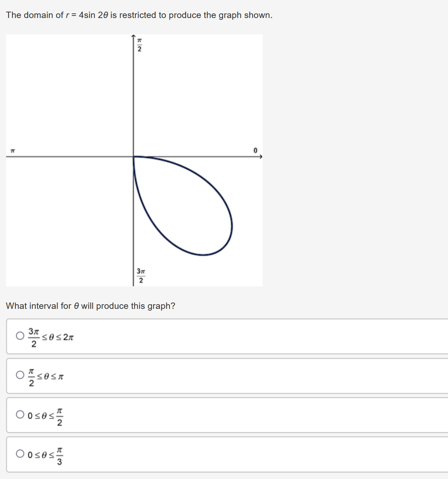Click the polar graph image
Screen dimensions: 448x479
coord(134,159)
